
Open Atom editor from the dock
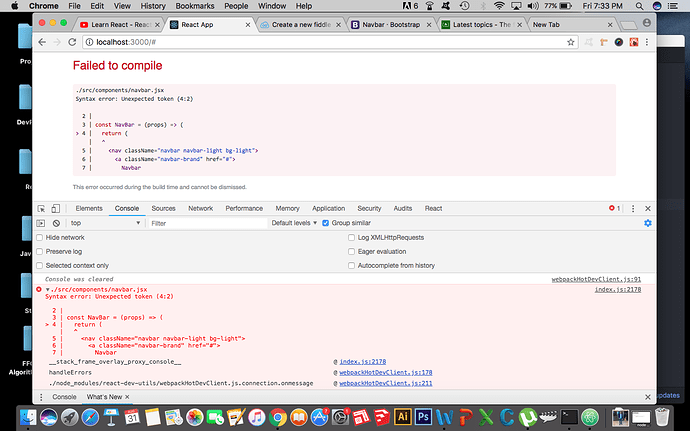(590, 417)
